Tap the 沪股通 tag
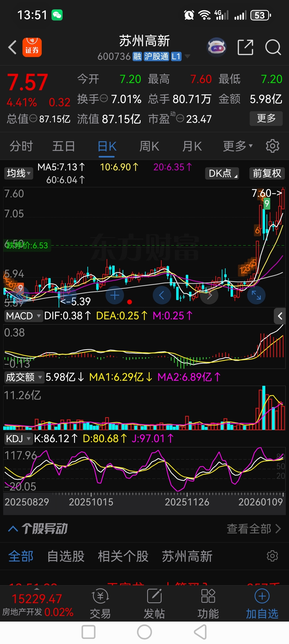289x644 pixels. [156, 56]
